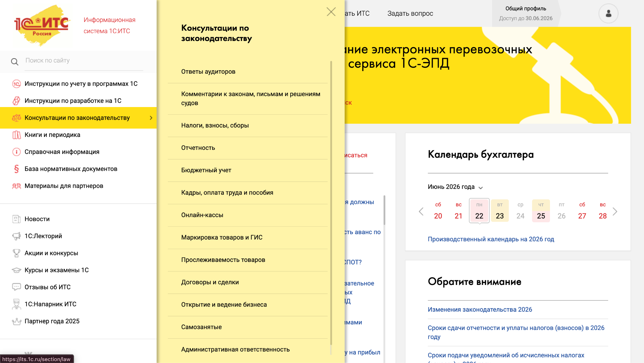
Task: Click the news newspaper icon
Action: click(16, 219)
